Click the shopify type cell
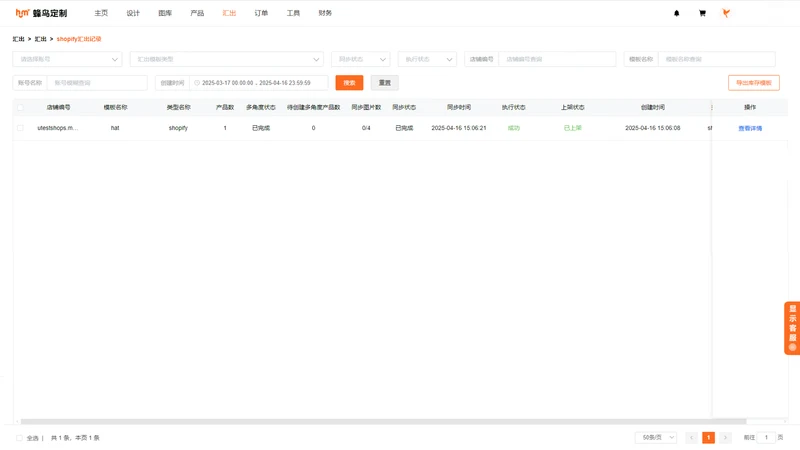800x450 pixels. click(178, 128)
